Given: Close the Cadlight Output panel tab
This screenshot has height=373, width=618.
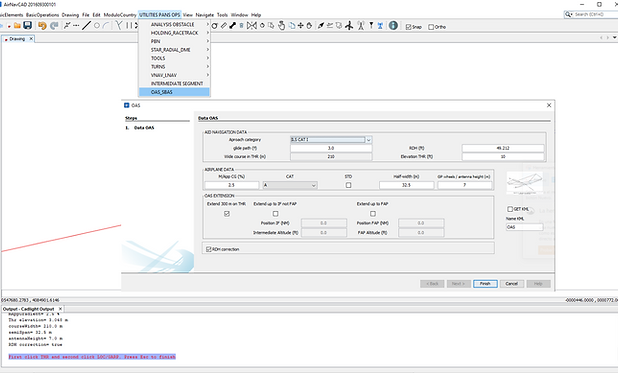Looking at the screenshot, I should click(x=60, y=309).
